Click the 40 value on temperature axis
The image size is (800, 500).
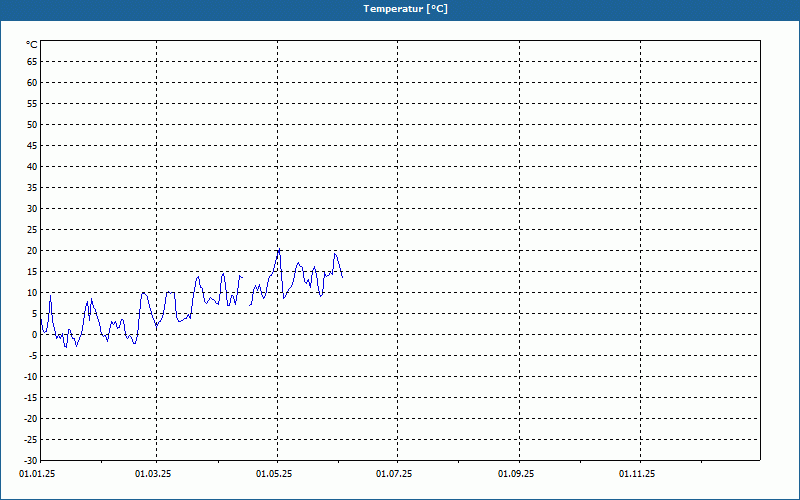coord(32,167)
